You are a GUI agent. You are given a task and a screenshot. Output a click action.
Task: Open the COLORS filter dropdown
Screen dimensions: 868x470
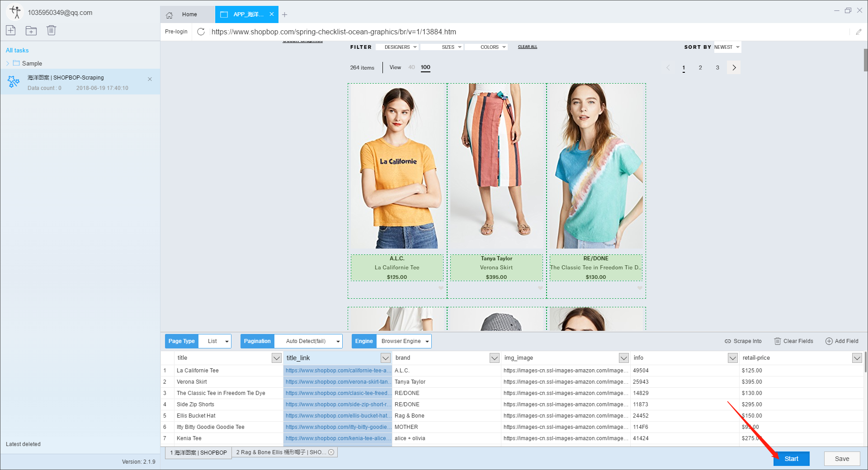pos(486,47)
